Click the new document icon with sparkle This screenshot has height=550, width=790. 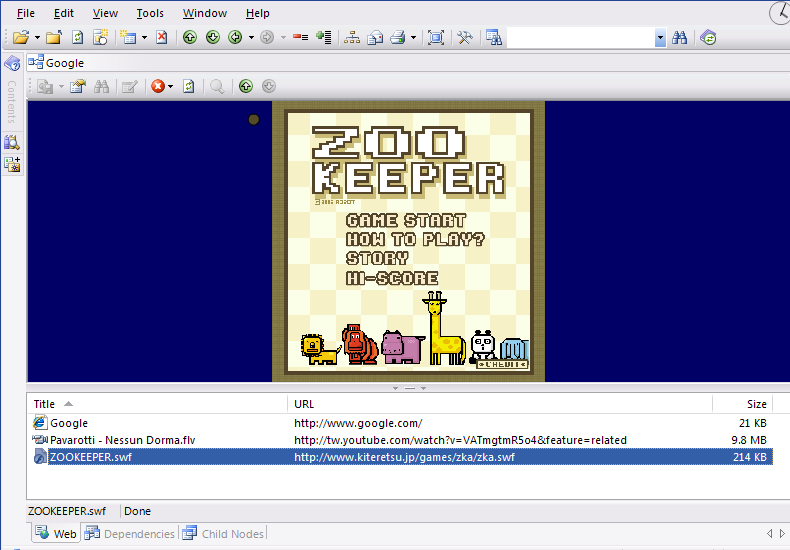coord(100,37)
